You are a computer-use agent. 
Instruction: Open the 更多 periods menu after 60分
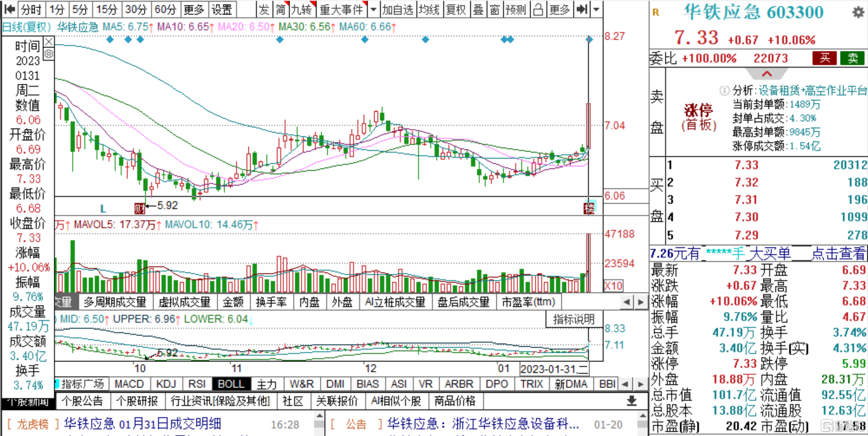point(194,9)
